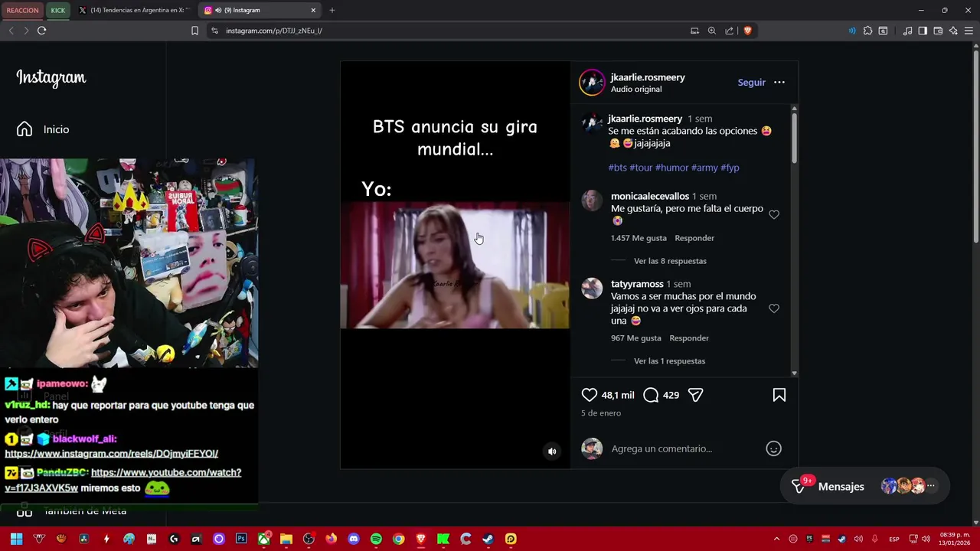
Task: View 1.457 Me gusta likes list
Action: pos(639,238)
